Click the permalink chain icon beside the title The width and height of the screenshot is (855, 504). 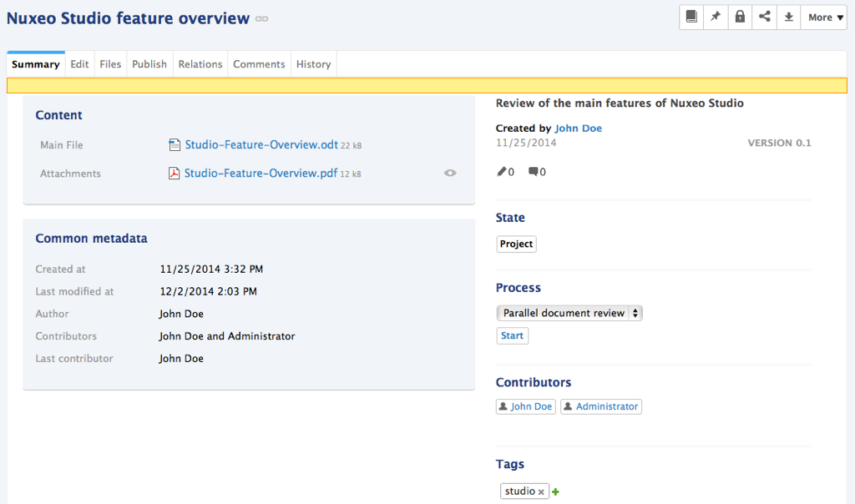click(x=261, y=19)
